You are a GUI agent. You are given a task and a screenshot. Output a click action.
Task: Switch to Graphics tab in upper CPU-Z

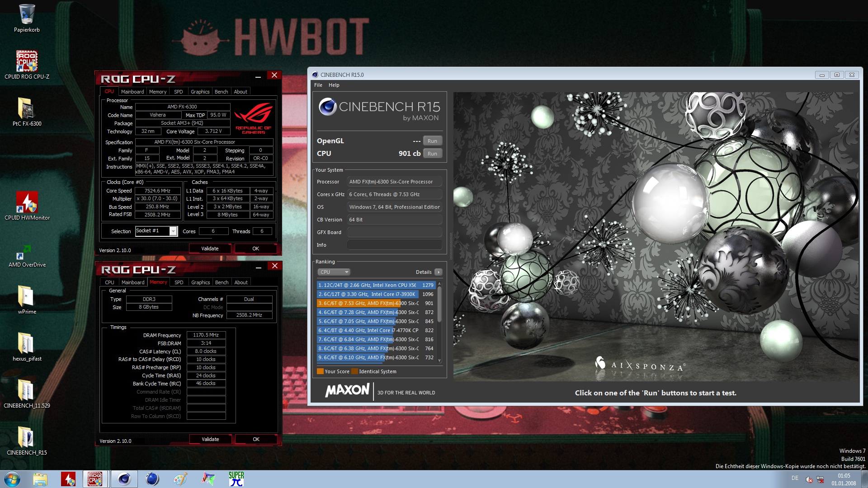pyautogui.click(x=200, y=92)
